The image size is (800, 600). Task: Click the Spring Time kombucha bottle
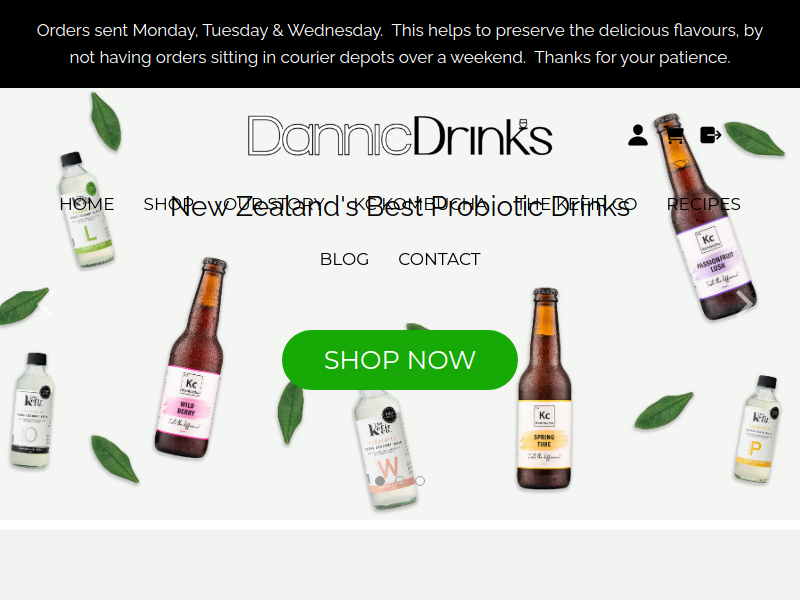point(544,389)
